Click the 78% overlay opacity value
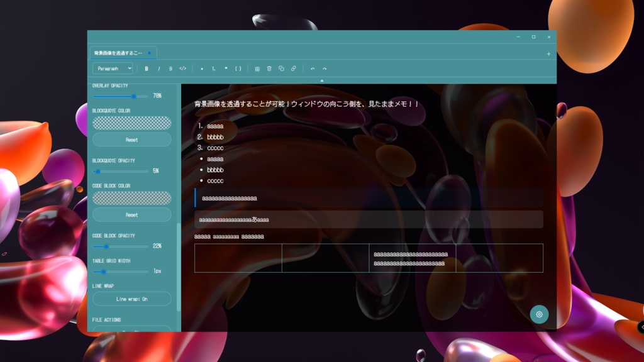The width and height of the screenshot is (644, 362). [x=157, y=96]
